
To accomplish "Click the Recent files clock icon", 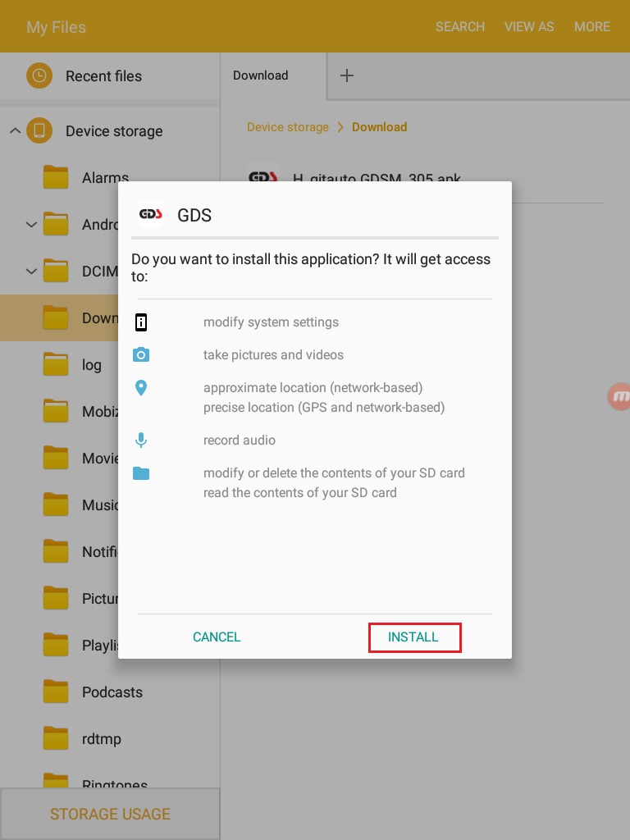I will tap(39, 75).
